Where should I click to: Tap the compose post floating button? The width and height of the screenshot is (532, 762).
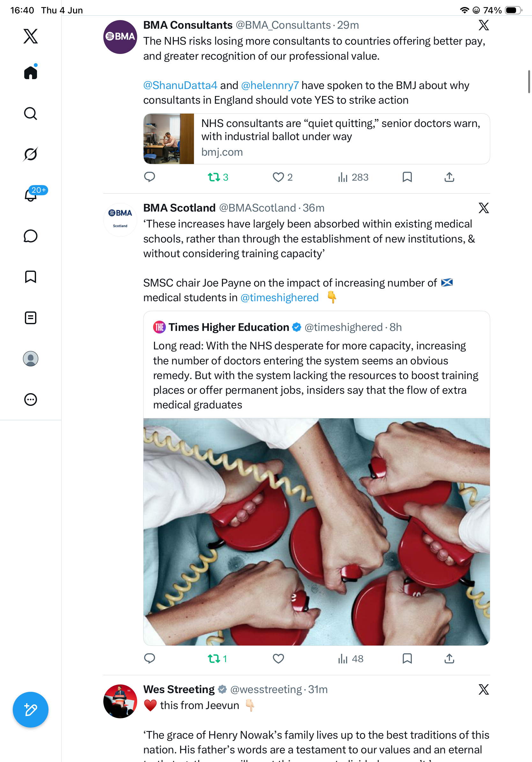pyautogui.click(x=31, y=710)
